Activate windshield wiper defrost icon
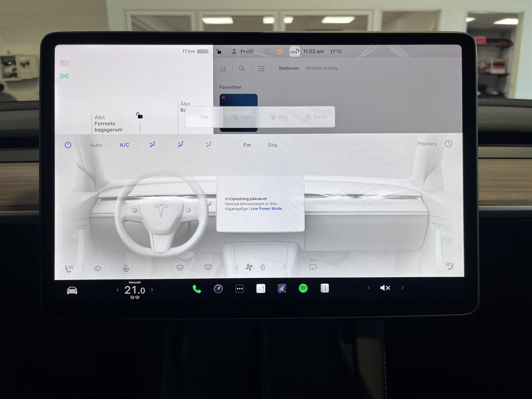This screenshot has width=532, height=399. 98,268
